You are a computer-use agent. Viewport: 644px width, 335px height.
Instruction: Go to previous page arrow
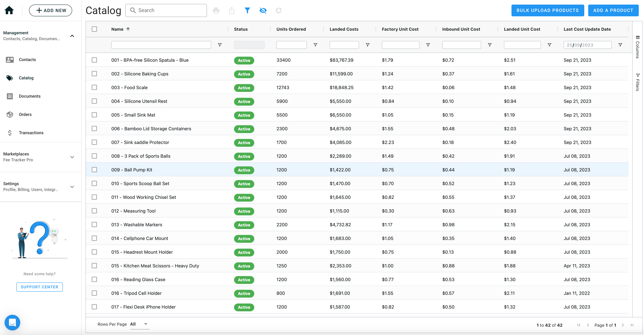(x=588, y=325)
